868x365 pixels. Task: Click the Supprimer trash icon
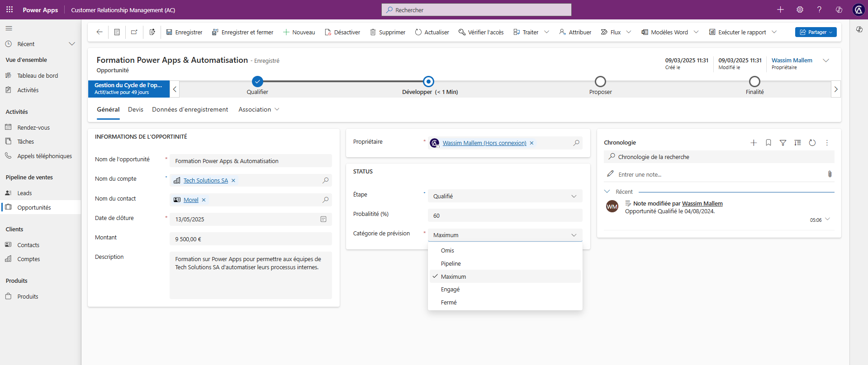pyautogui.click(x=373, y=32)
